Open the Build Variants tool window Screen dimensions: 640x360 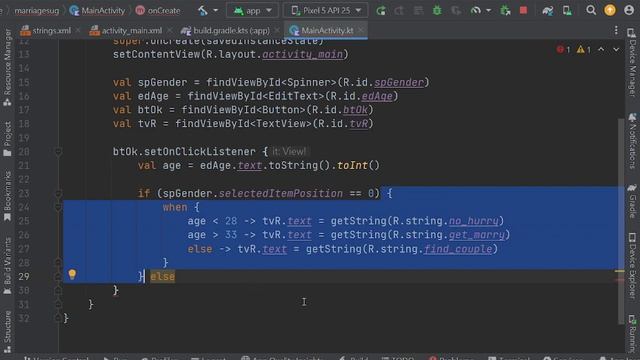click(x=7, y=266)
